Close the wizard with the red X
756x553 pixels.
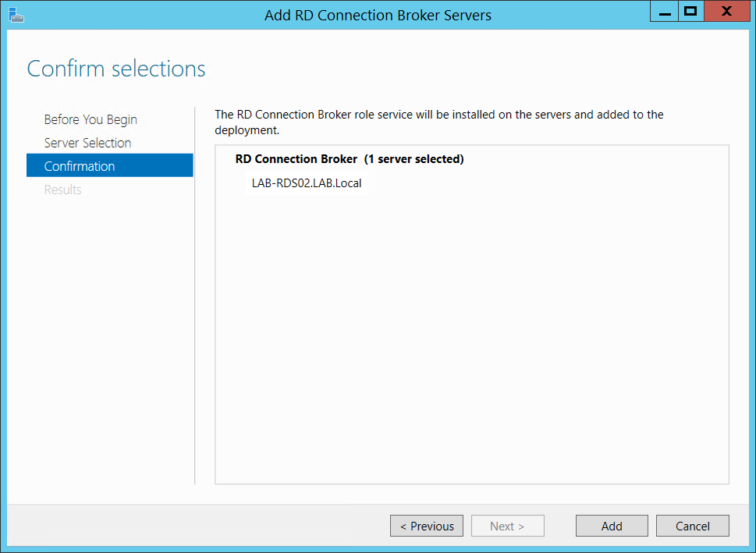(x=726, y=12)
